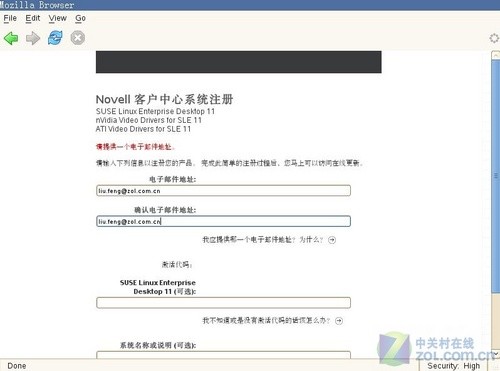Click the scrollbar down arrow
The height and width of the screenshot is (371, 500).
496,354
